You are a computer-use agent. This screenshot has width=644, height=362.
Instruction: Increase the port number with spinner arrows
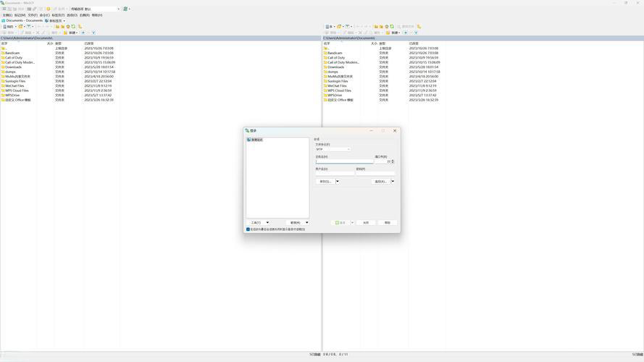393,160
